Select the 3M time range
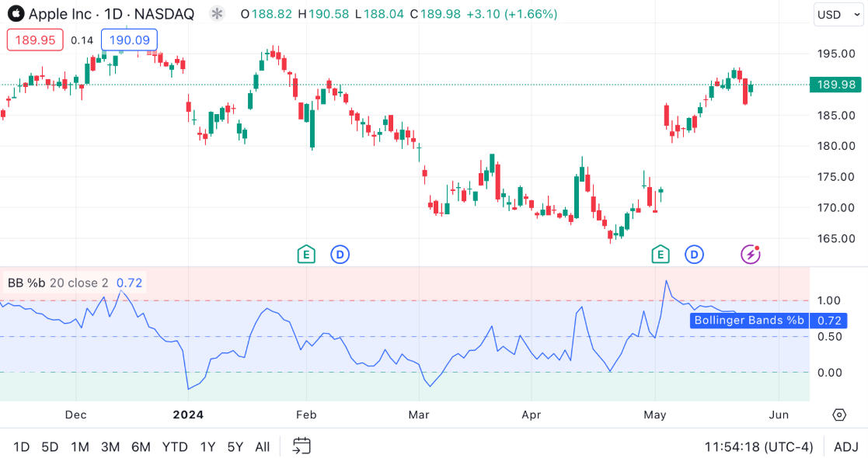 [x=110, y=447]
